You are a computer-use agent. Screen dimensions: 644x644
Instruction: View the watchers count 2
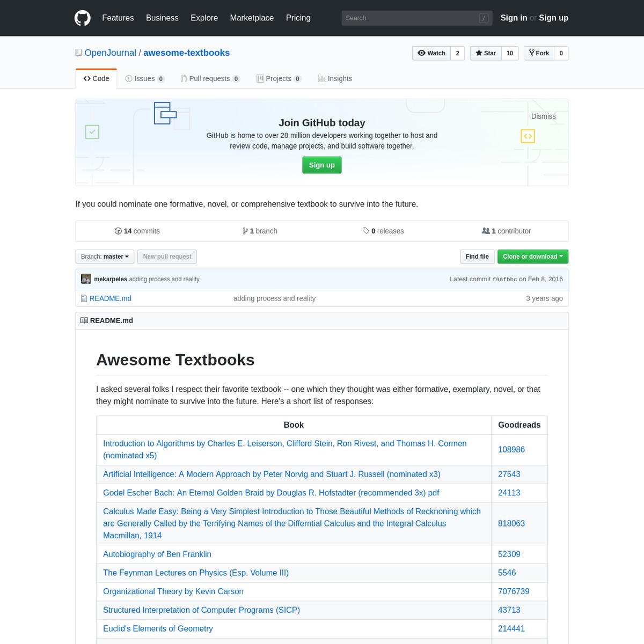click(458, 53)
